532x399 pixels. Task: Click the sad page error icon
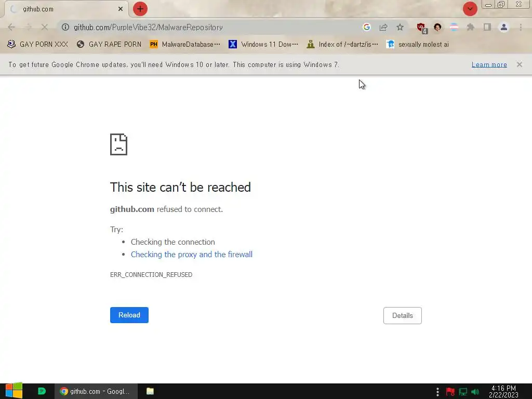[x=119, y=144]
